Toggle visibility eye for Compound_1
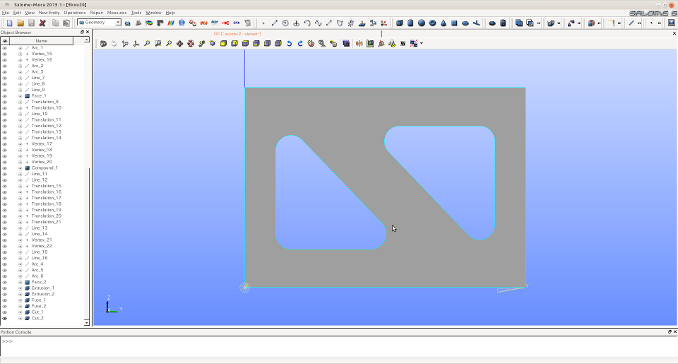The image size is (678, 364). [x=5, y=168]
